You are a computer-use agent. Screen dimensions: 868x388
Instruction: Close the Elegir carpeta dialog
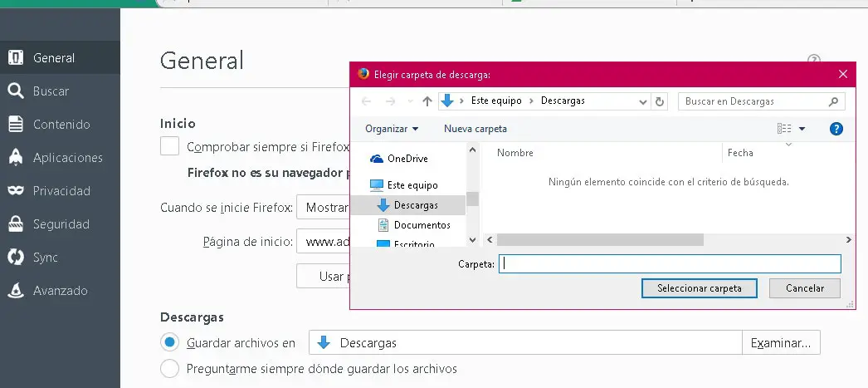(x=842, y=74)
